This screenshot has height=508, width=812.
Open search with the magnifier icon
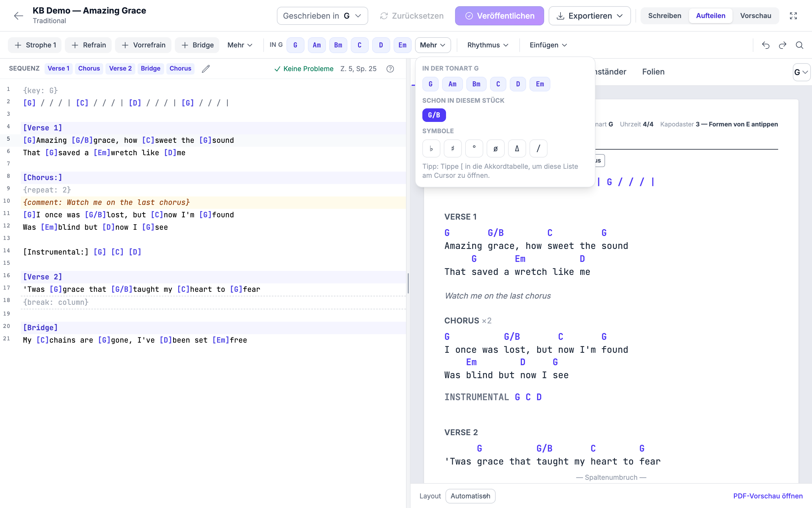pos(800,45)
